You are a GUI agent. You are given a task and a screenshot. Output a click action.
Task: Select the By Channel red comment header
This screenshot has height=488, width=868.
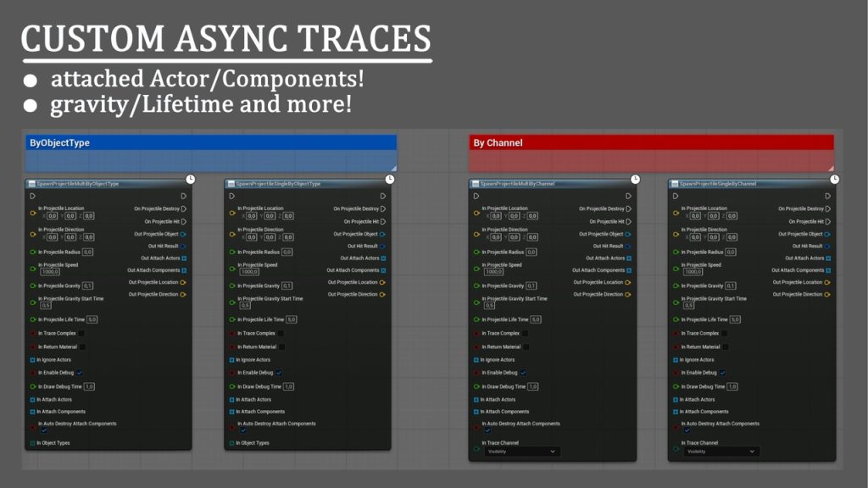pyautogui.click(x=651, y=143)
